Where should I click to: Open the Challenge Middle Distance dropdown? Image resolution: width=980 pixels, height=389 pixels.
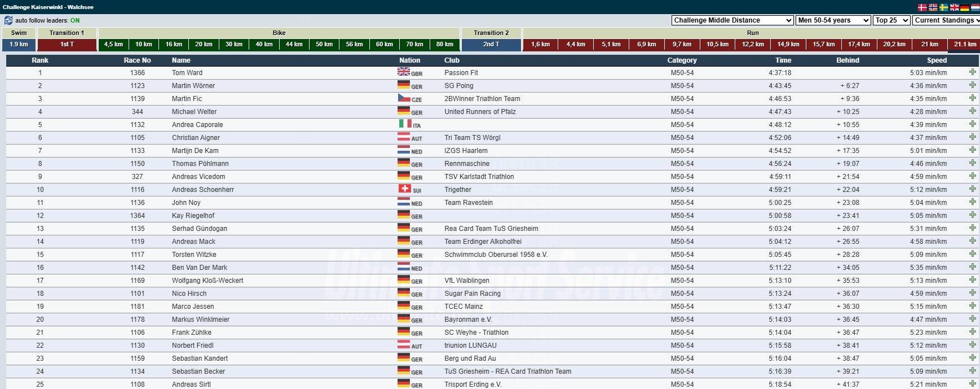tap(732, 20)
